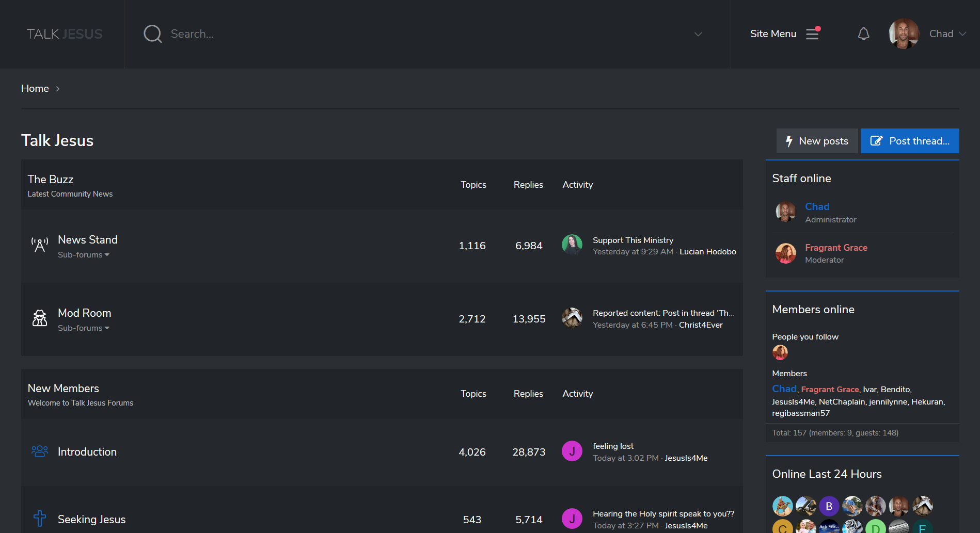Viewport: 980px width, 533px height.
Task: Click the New posts button
Action: pos(817,141)
